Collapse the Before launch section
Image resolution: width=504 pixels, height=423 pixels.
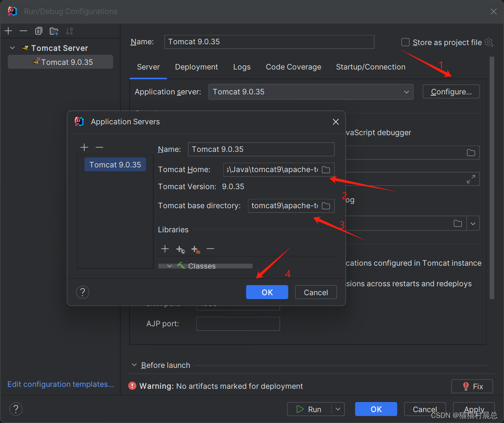coord(134,365)
